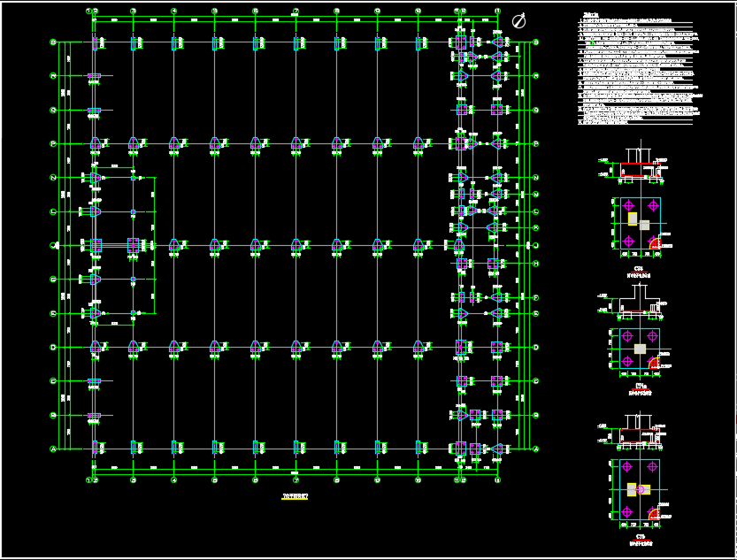Click the north arrow compass symbol
Viewport: 737px width, 560px height.
coord(520,21)
